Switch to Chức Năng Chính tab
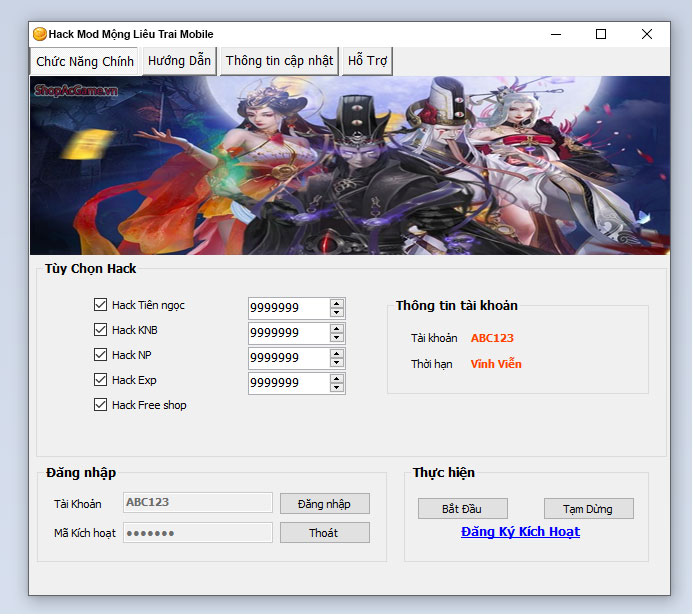693x616 pixels. (85, 61)
